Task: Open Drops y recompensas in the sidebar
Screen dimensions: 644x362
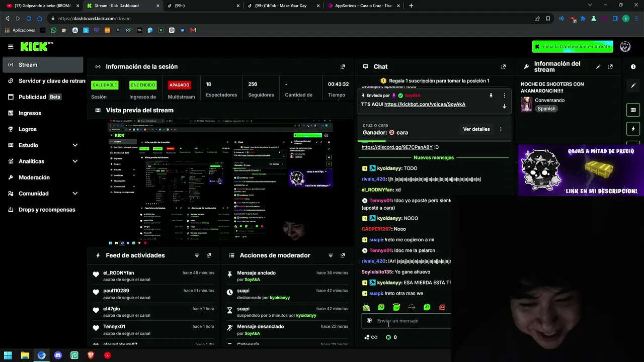Action: 43,210
